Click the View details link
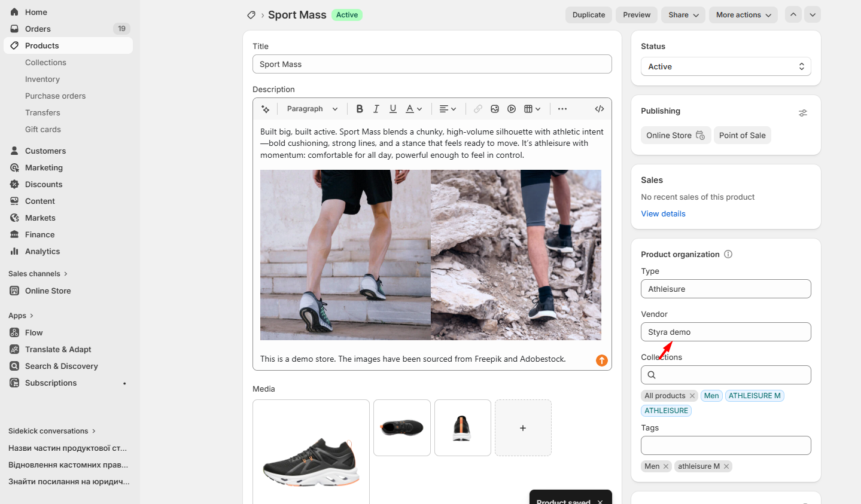This screenshot has width=861, height=504. click(663, 213)
